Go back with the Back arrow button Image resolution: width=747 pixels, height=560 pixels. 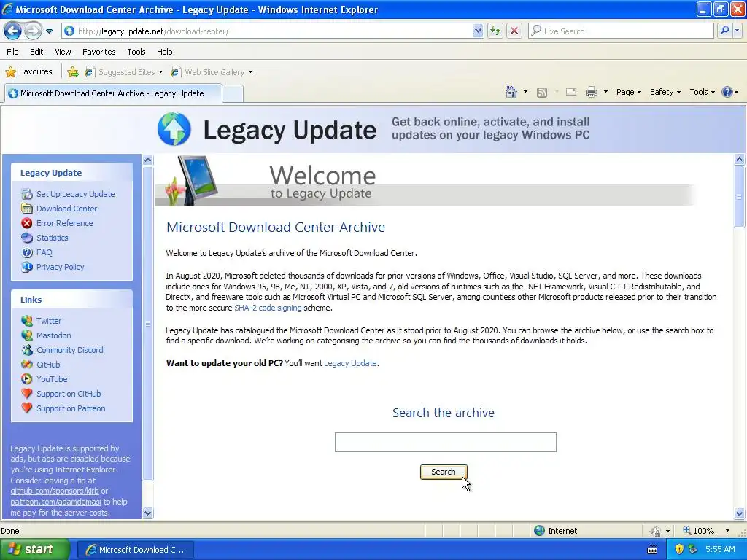pyautogui.click(x=12, y=31)
